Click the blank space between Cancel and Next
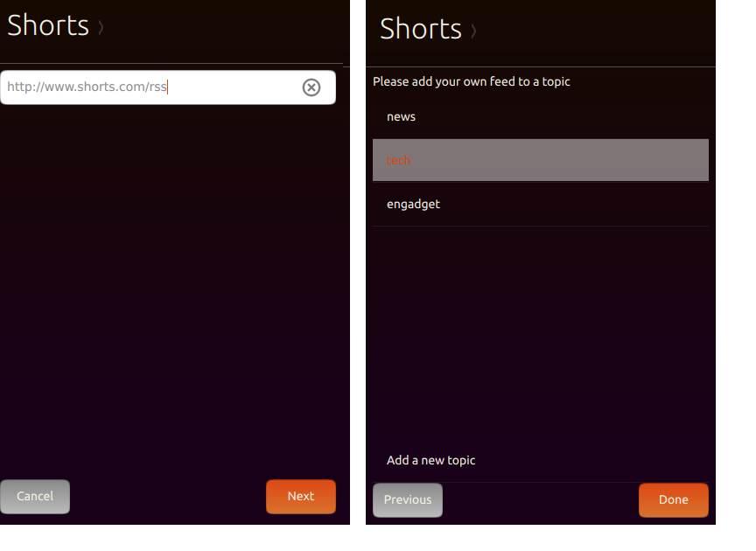756x551 pixels. point(168,497)
